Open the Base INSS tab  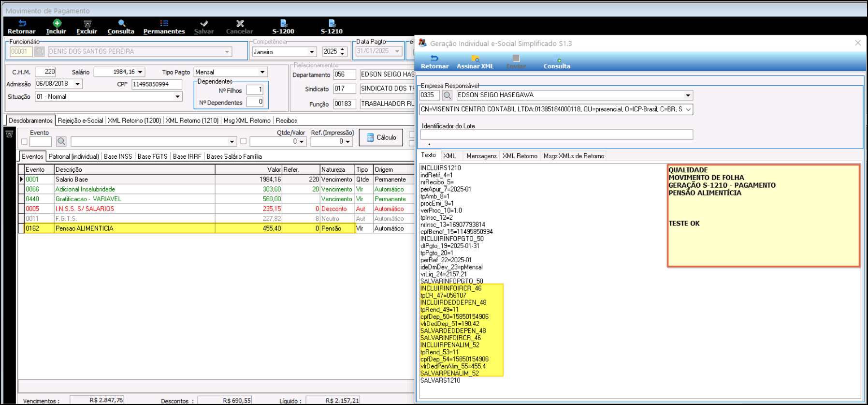(117, 156)
